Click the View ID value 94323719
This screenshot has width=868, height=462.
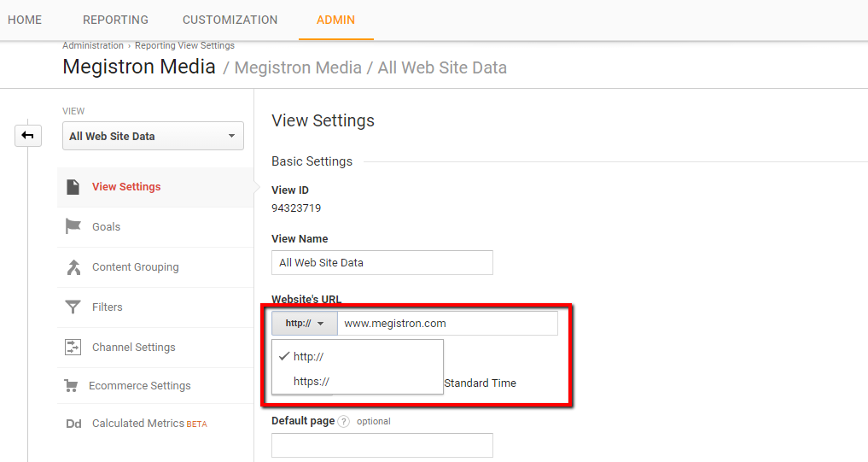point(296,208)
